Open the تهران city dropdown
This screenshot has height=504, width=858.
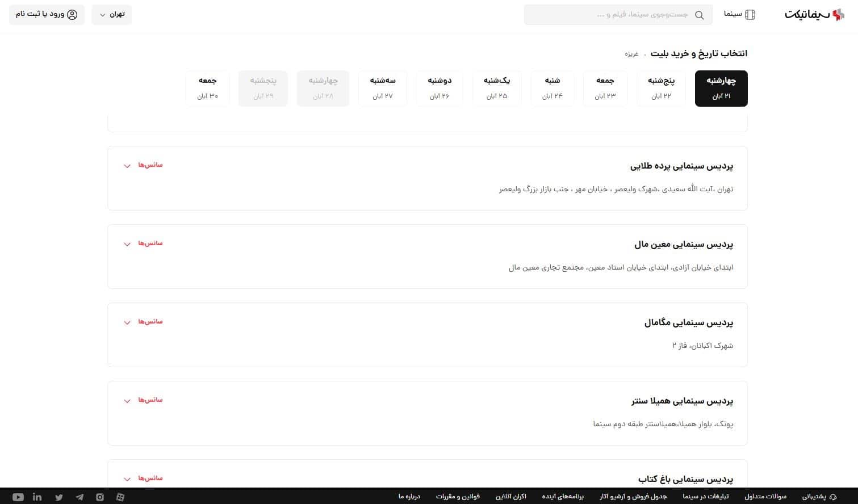(x=111, y=14)
